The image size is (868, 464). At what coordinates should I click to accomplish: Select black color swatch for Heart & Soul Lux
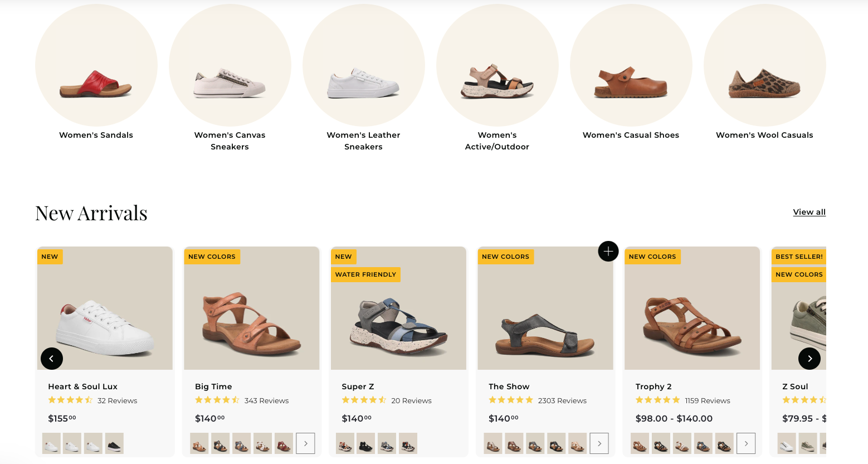click(x=114, y=443)
